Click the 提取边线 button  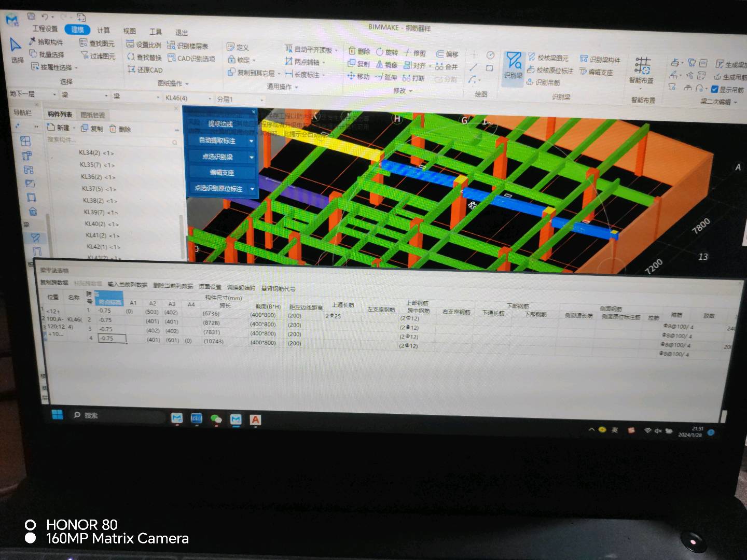coord(220,124)
